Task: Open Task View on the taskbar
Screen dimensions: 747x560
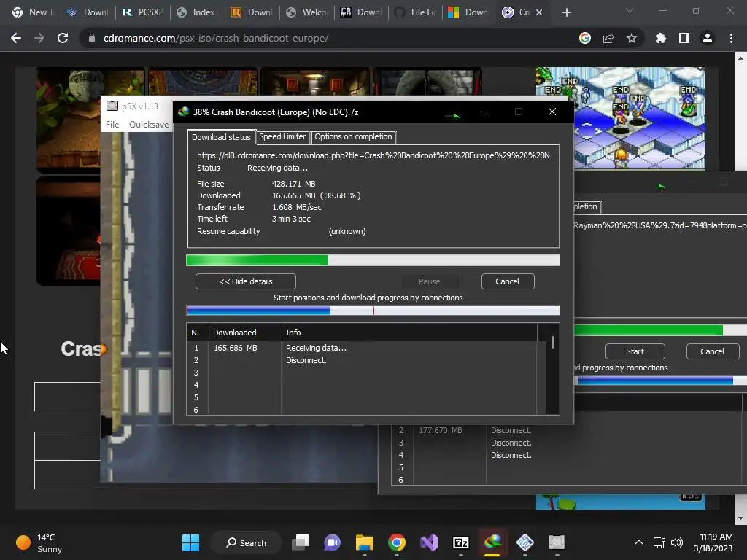Action: pos(301,542)
